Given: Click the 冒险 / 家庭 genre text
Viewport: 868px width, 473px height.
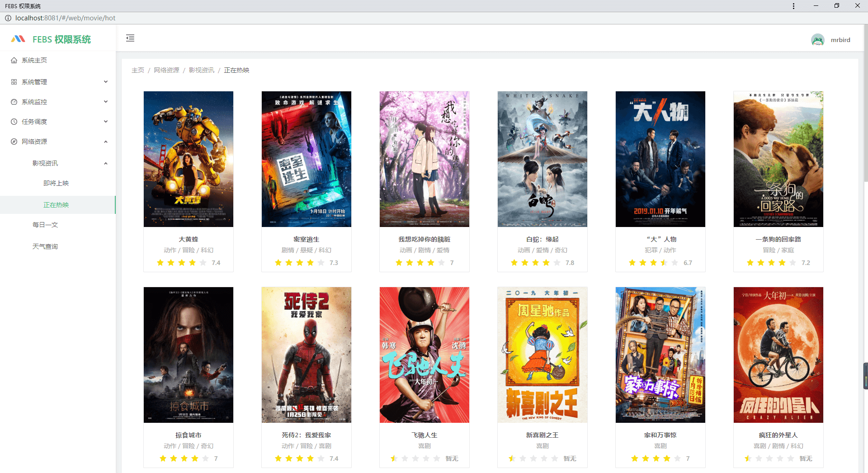Looking at the screenshot, I should pos(778,250).
